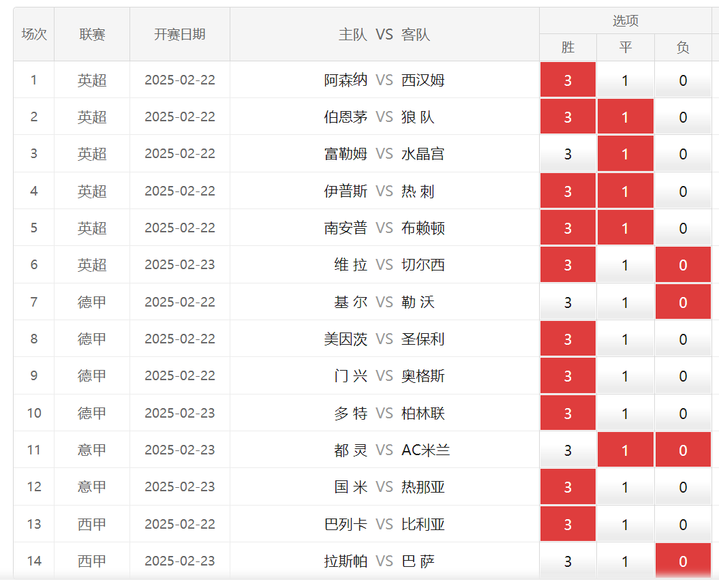Toggle win (3) for 美因茨 VS 圣保利
This screenshot has width=719, height=588.
[x=568, y=339]
